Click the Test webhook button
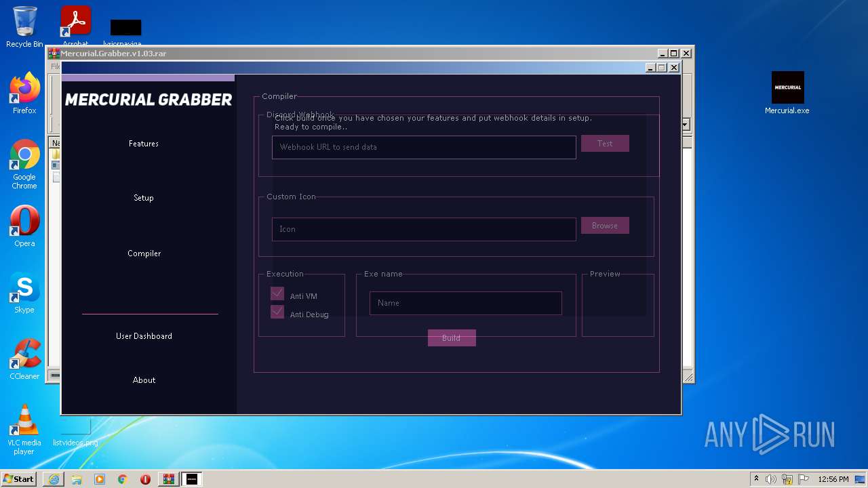868x488 pixels. click(605, 144)
